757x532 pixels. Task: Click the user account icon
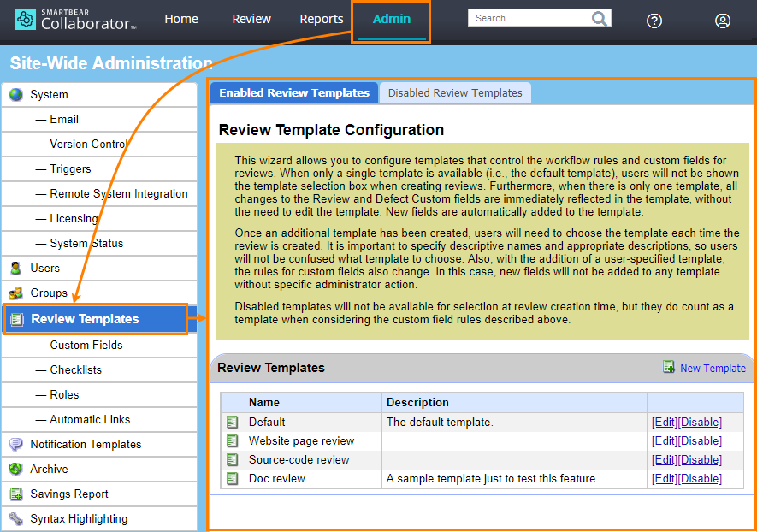[723, 21]
